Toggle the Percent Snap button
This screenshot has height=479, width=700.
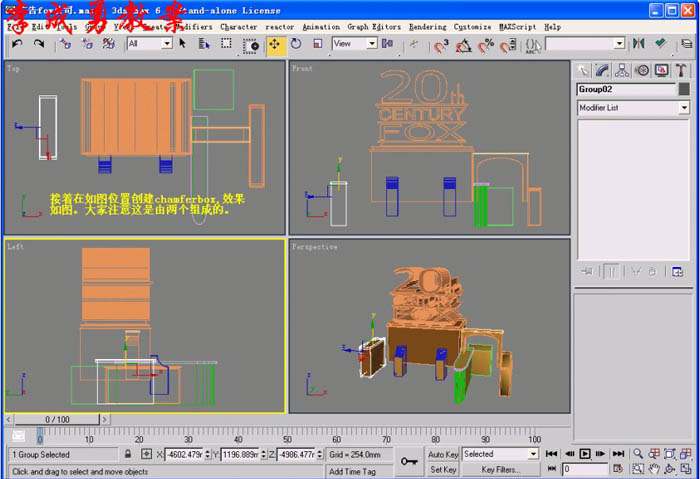pyautogui.click(x=486, y=45)
